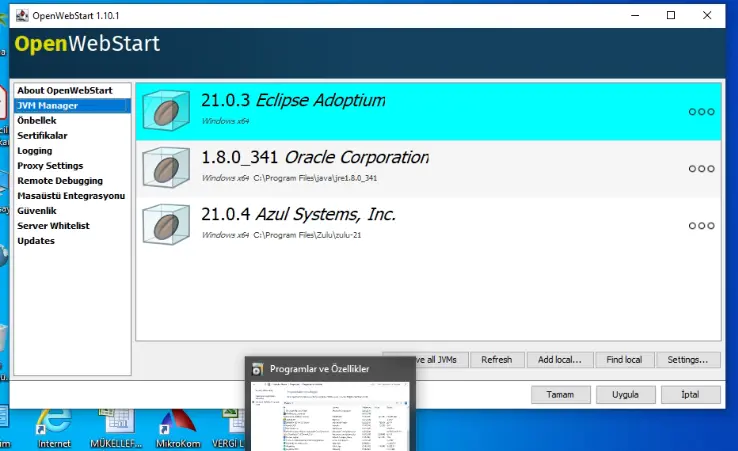This screenshot has width=738, height=451.
Task: Click the remove all JVMs button
Action: pyautogui.click(x=441, y=360)
